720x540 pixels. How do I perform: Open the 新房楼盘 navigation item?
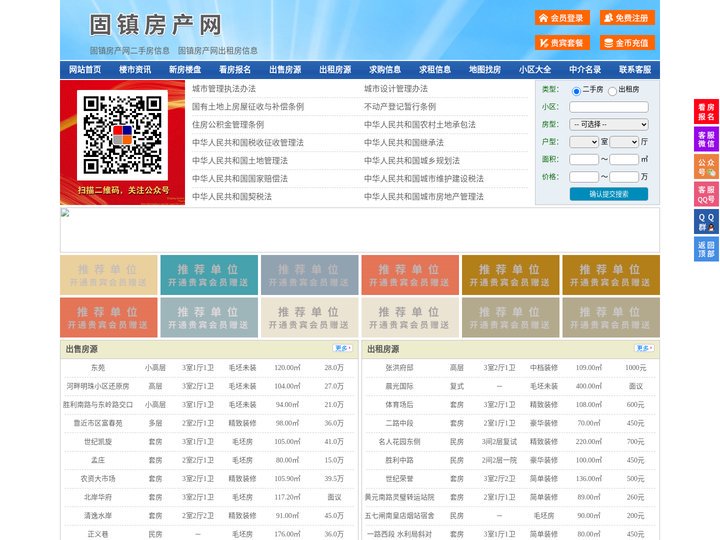pyautogui.click(x=185, y=70)
